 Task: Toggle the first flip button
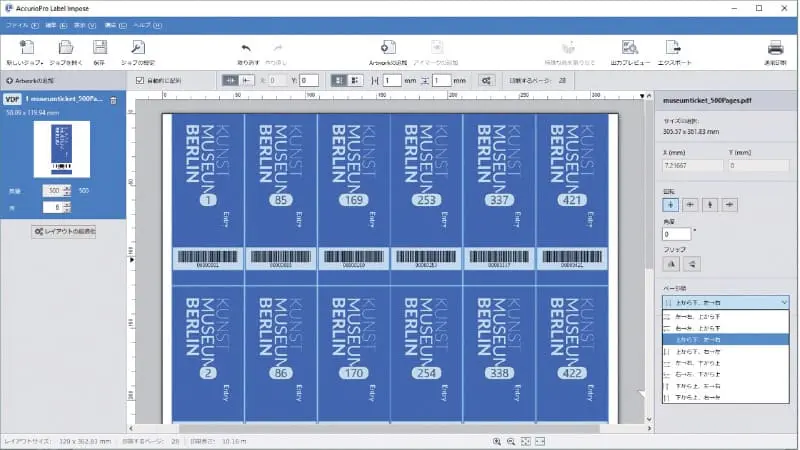point(672,264)
